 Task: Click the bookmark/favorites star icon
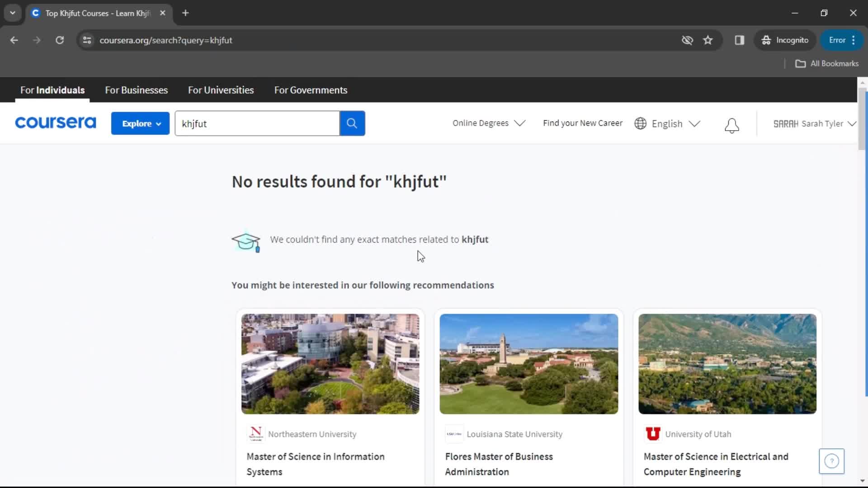(x=708, y=40)
